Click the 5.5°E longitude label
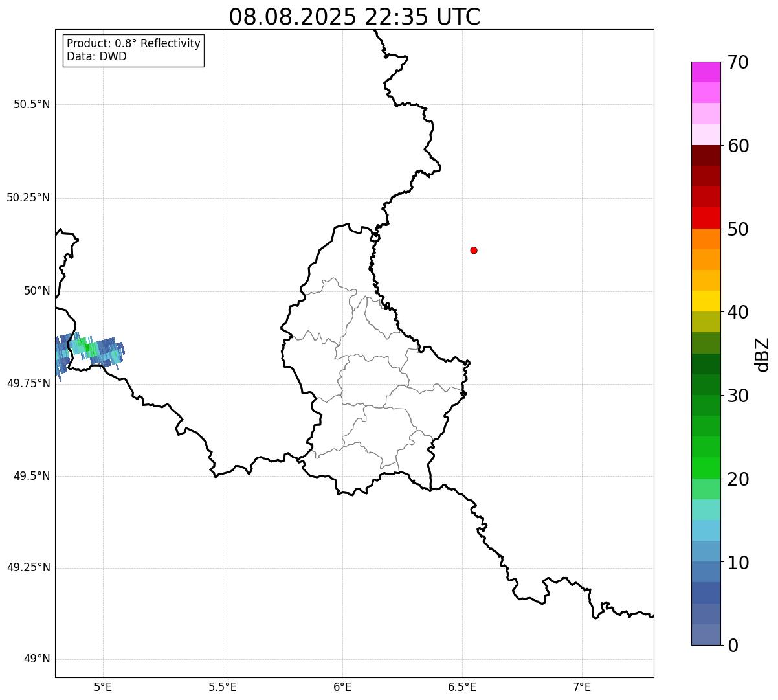The width and height of the screenshot is (778, 700). point(223,686)
